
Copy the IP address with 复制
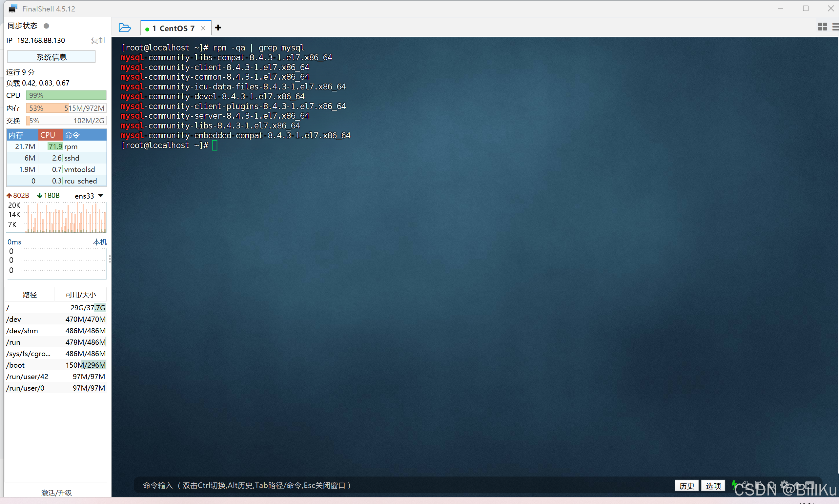click(x=98, y=40)
